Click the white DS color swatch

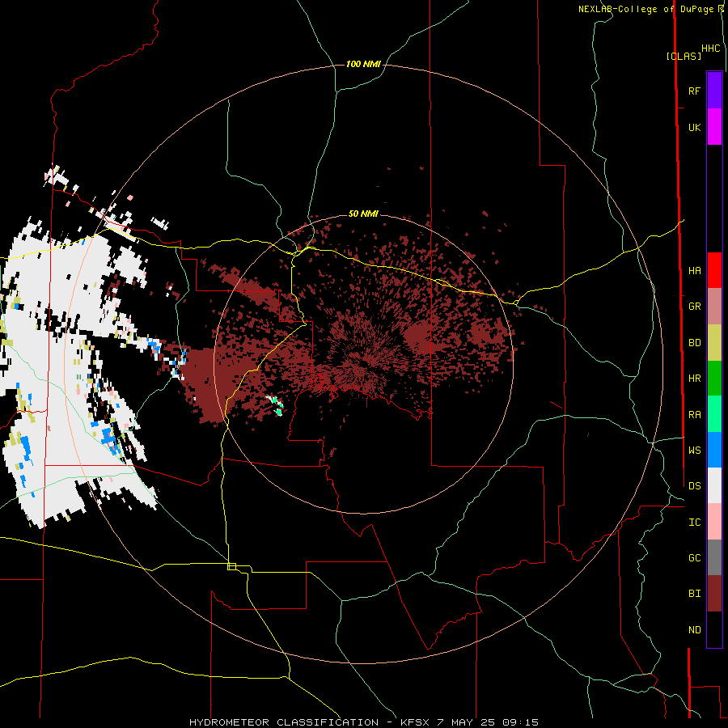pos(714,485)
